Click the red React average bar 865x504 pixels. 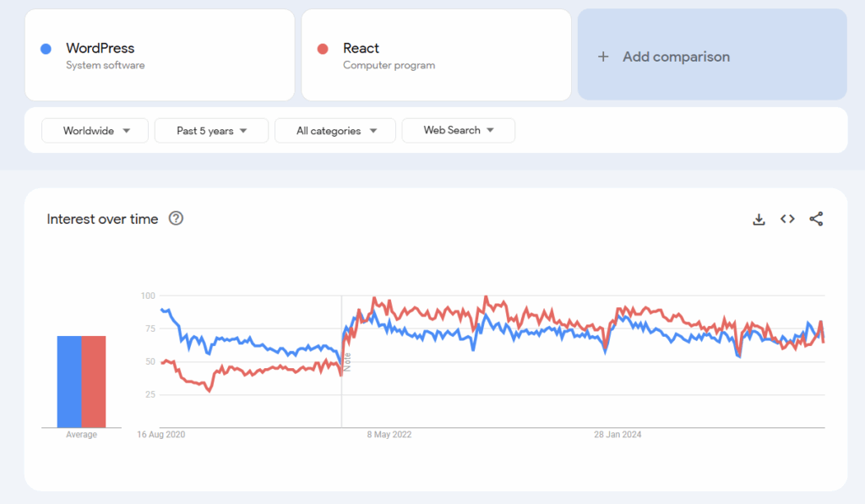94,382
